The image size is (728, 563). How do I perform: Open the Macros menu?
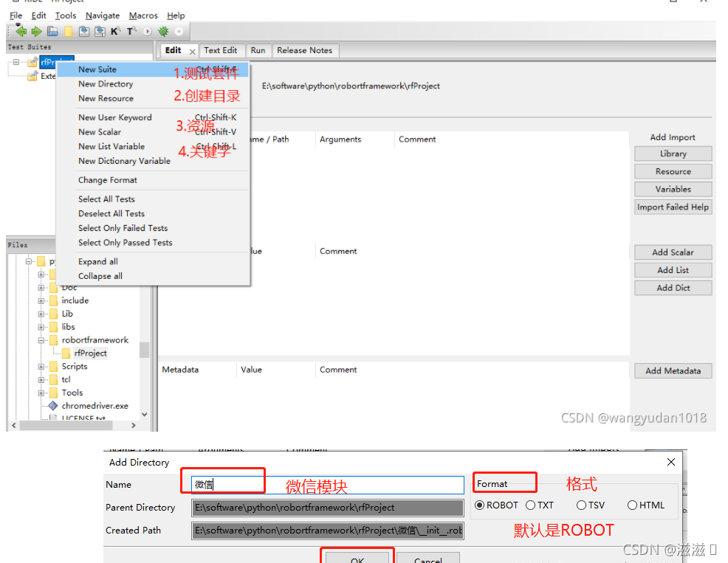[x=143, y=15]
